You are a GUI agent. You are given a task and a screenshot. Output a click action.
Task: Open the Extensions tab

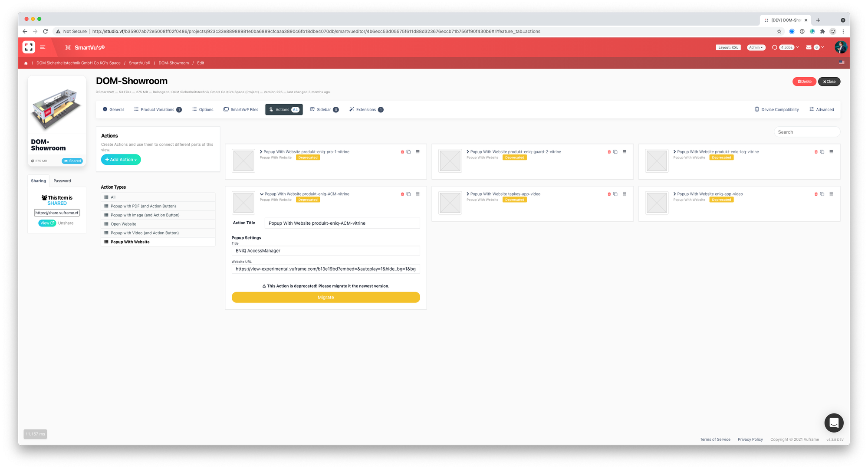(366, 110)
